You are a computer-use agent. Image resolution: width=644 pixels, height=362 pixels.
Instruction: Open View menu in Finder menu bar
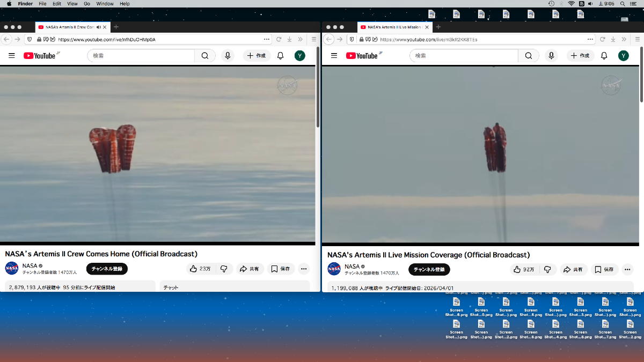click(x=72, y=4)
